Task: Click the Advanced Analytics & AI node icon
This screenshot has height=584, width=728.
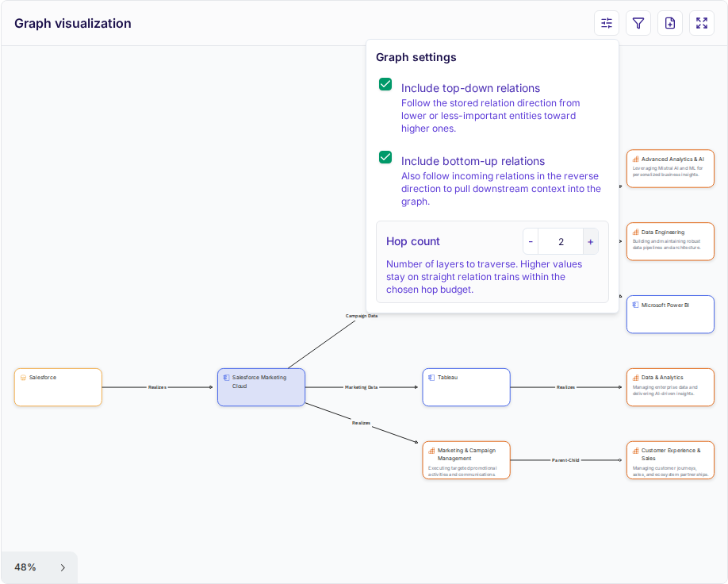Action: point(635,159)
